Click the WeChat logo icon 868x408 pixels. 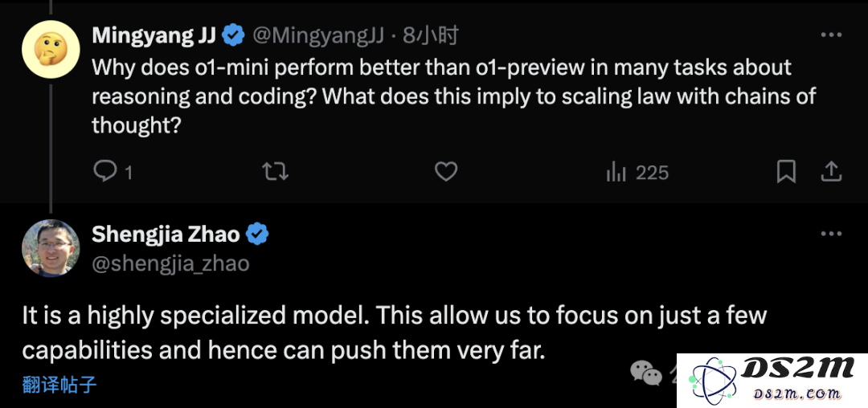click(x=646, y=373)
